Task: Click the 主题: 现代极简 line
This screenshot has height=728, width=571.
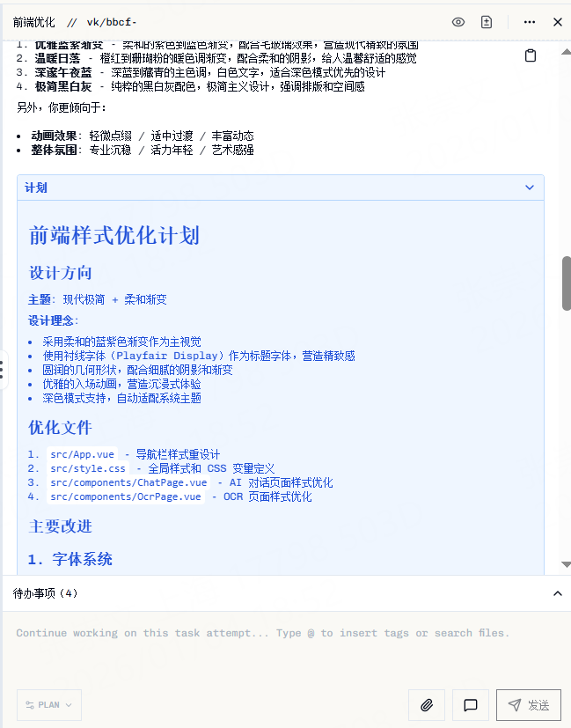Action: [x=98, y=300]
